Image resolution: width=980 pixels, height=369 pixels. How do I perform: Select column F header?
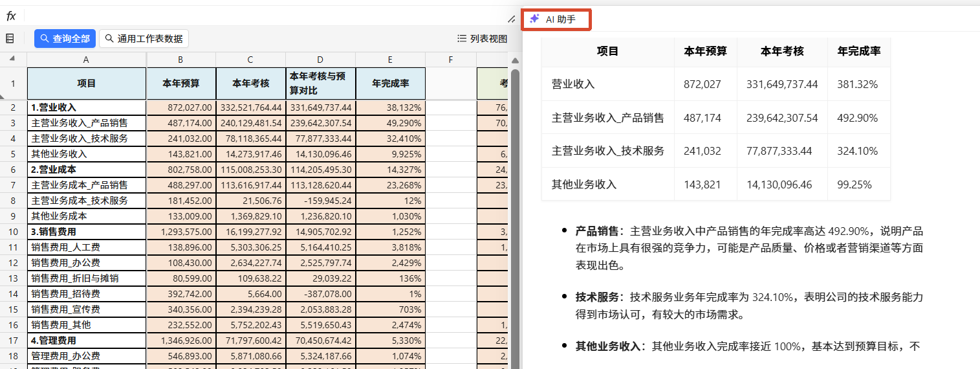(451, 60)
